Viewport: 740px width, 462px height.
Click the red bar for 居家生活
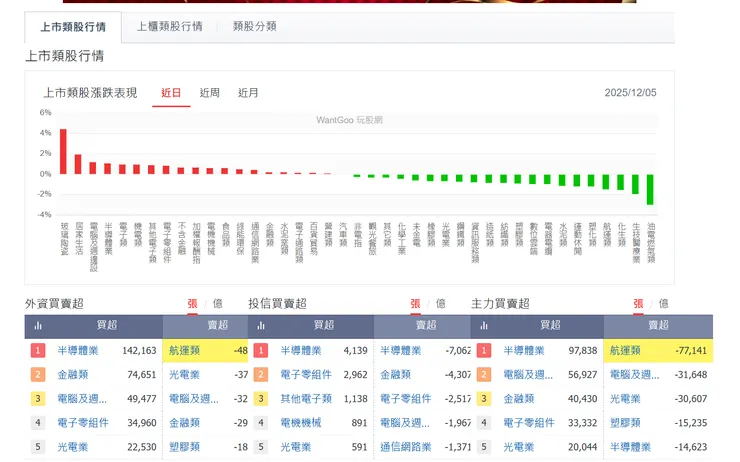coord(78,164)
